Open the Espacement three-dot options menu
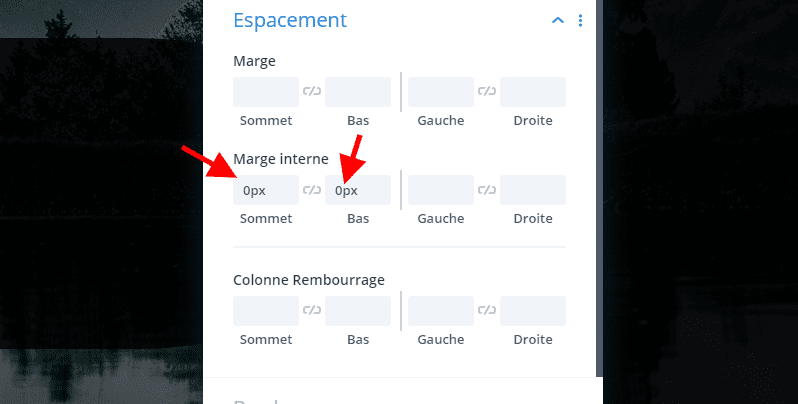798x404 pixels. tap(580, 21)
